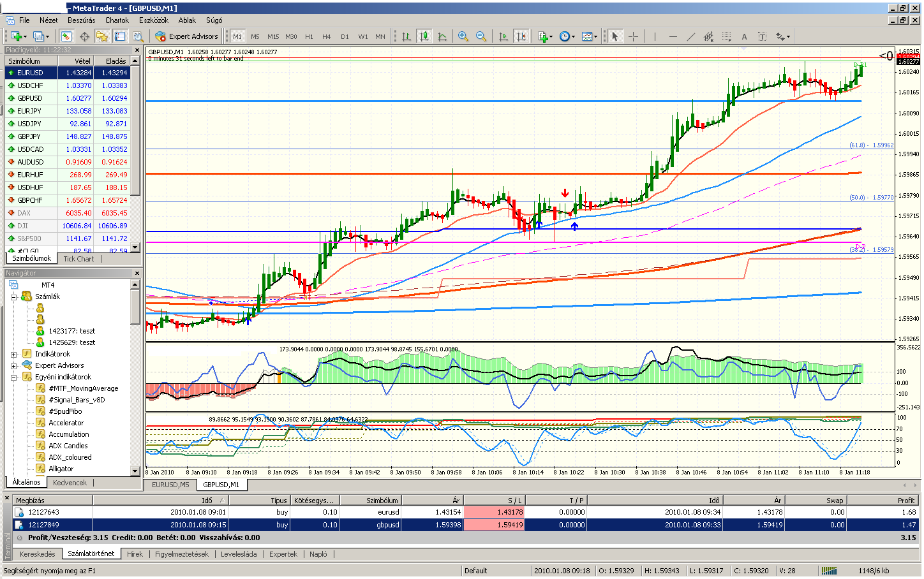Switch chart to H1 timeframe
924x579 pixels.
pyautogui.click(x=309, y=36)
